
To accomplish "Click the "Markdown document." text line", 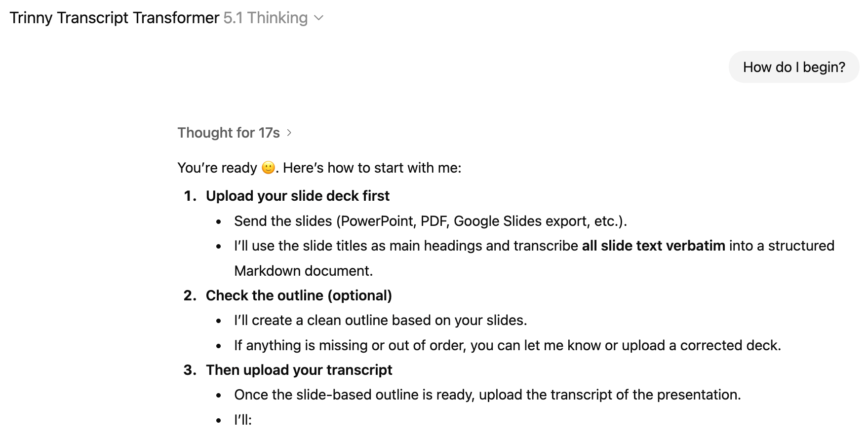I will 303,271.
